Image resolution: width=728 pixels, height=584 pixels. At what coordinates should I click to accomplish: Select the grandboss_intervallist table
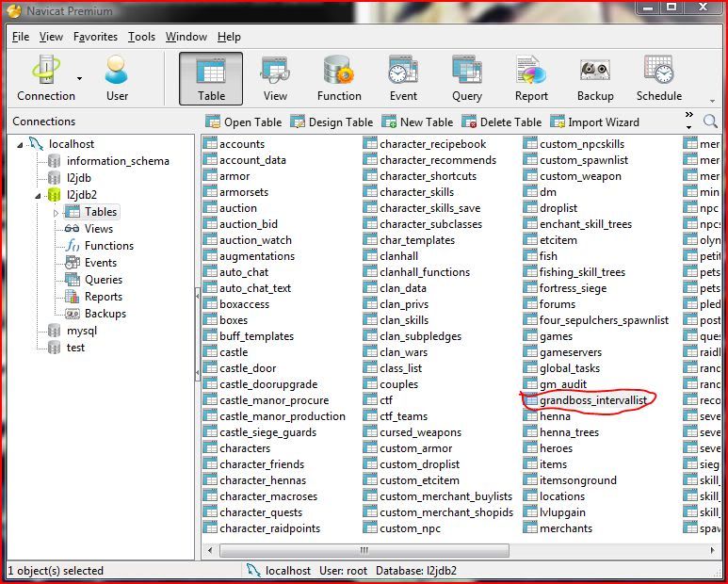594,400
